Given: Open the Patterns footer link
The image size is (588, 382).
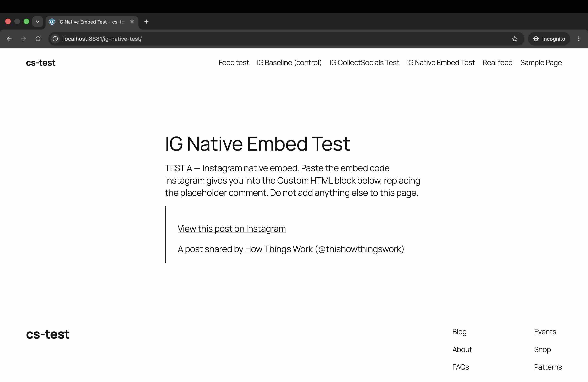Looking at the screenshot, I should (x=548, y=367).
